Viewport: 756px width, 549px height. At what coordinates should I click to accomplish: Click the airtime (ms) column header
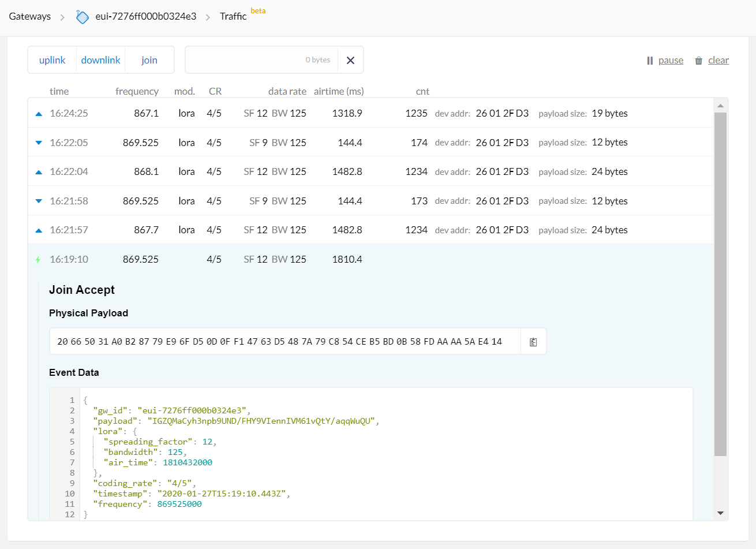(x=339, y=91)
